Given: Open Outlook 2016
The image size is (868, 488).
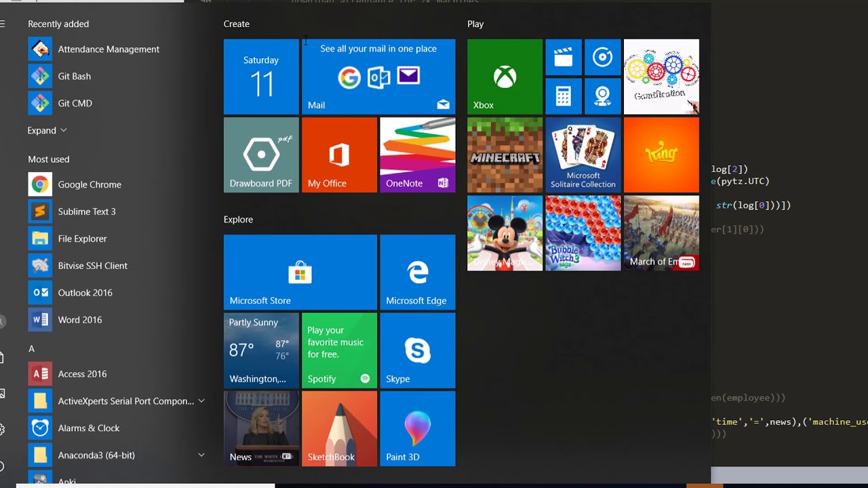Looking at the screenshot, I should (x=115, y=293).
